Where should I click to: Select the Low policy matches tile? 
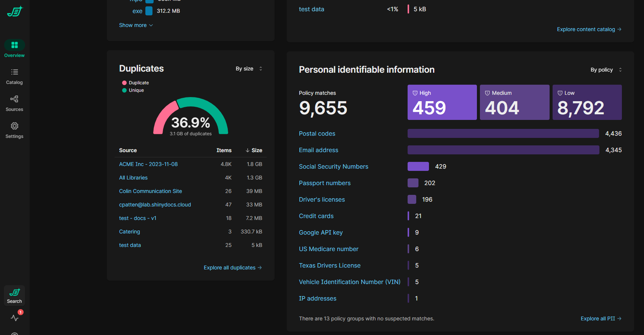(x=587, y=102)
